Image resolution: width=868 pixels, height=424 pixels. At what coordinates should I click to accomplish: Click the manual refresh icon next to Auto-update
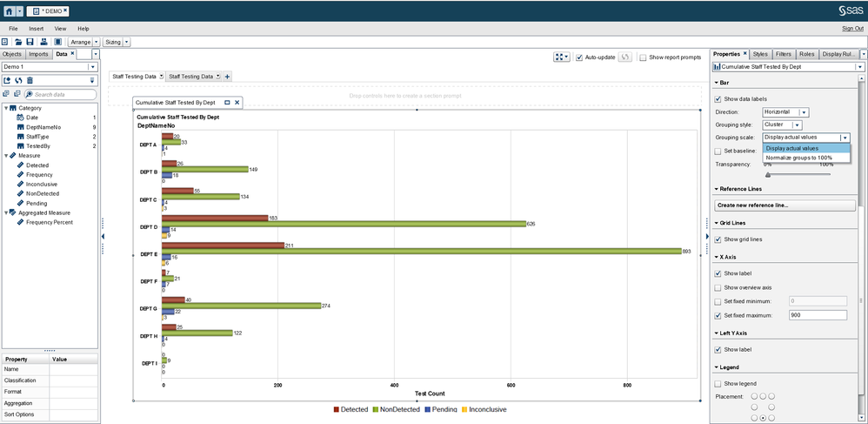pyautogui.click(x=625, y=57)
